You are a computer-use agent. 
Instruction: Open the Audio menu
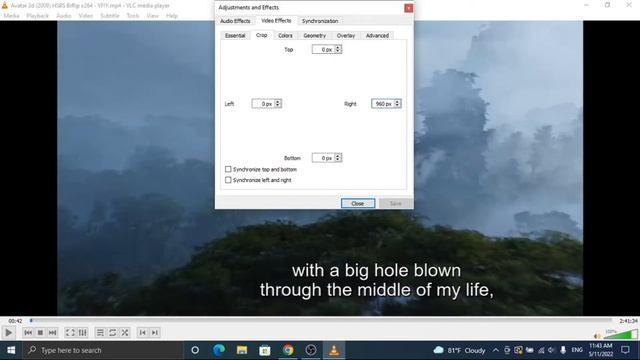tap(64, 16)
